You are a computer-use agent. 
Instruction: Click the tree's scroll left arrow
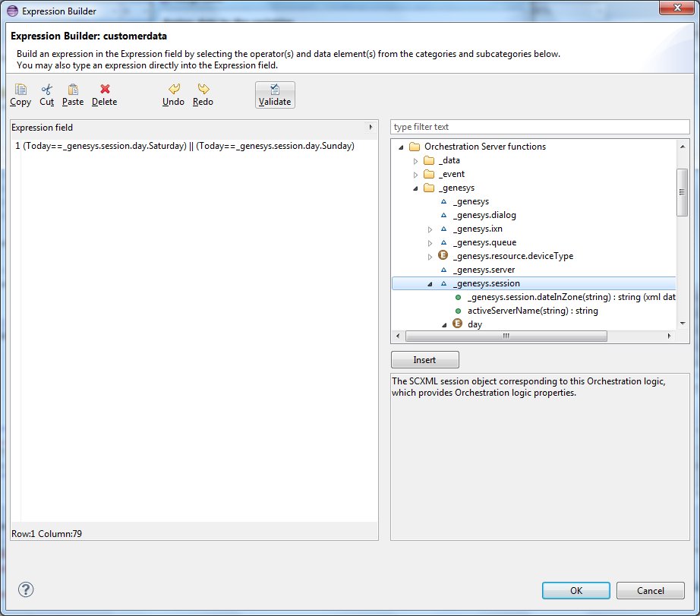[398, 336]
